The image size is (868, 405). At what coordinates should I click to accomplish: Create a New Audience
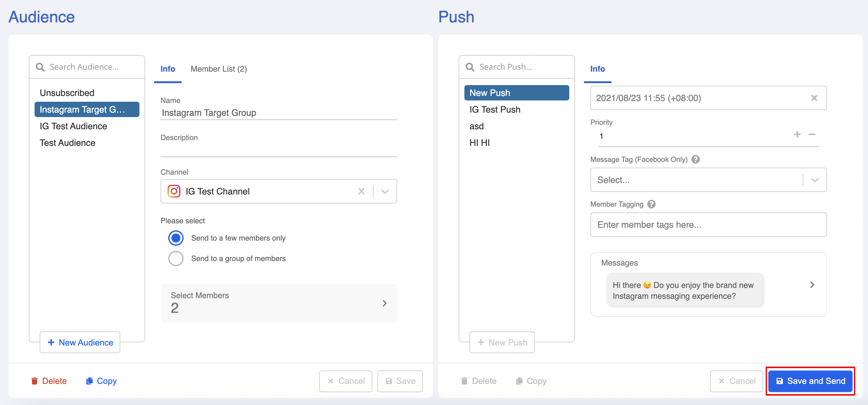click(80, 342)
